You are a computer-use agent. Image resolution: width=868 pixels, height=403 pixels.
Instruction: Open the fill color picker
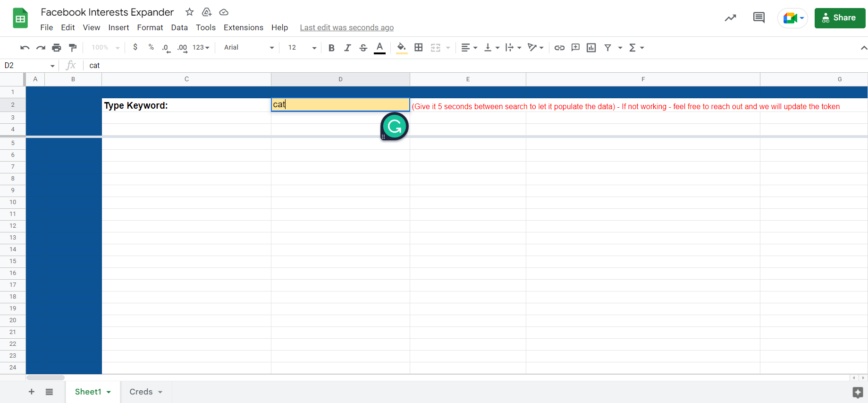coord(401,48)
